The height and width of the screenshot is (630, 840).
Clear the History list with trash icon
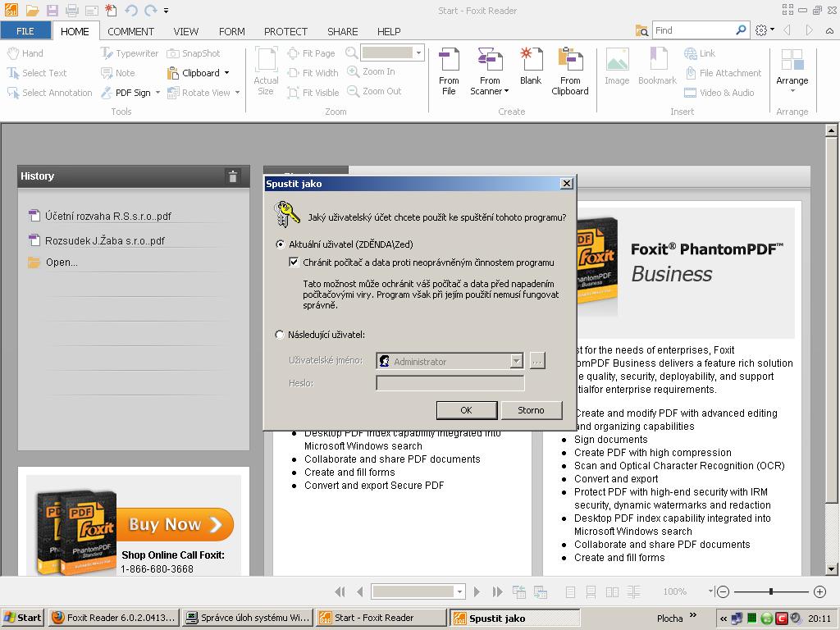[x=232, y=176]
